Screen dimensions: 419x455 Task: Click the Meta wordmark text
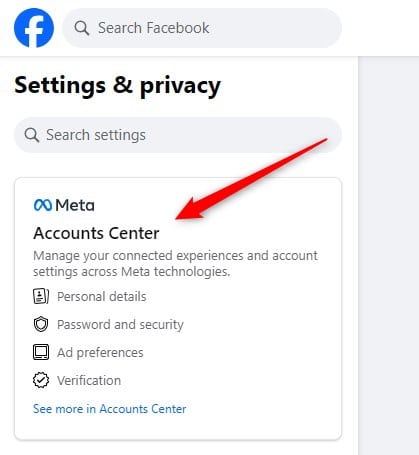[x=75, y=205]
